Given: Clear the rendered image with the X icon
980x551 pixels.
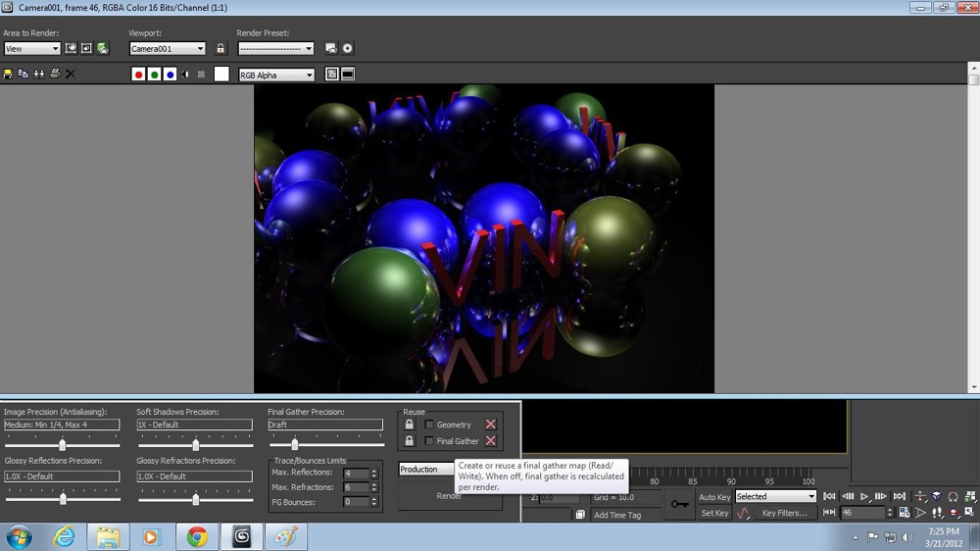Looking at the screenshot, I should (x=71, y=75).
